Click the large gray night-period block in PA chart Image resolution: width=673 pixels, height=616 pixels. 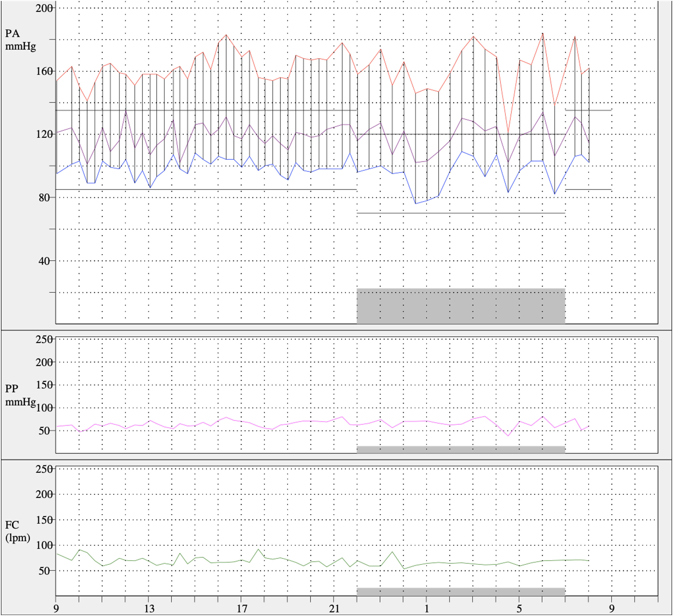click(461, 306)
